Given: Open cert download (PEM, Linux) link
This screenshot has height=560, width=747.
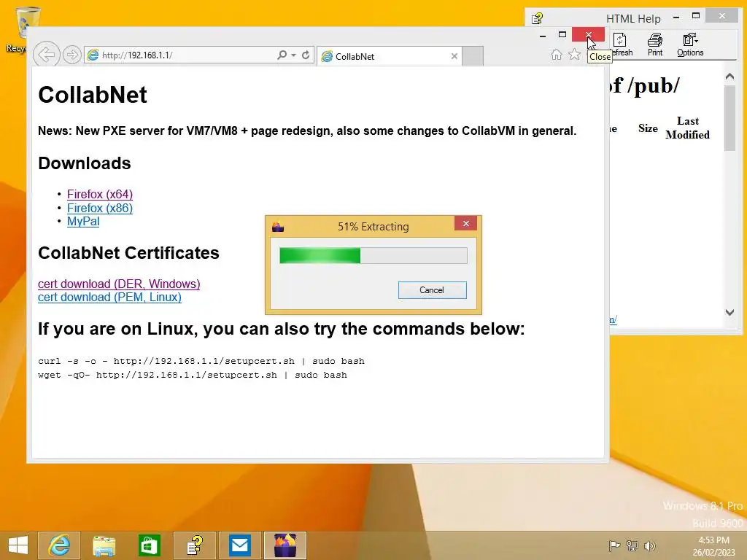Looking at the screenshot, I should 109,297.
